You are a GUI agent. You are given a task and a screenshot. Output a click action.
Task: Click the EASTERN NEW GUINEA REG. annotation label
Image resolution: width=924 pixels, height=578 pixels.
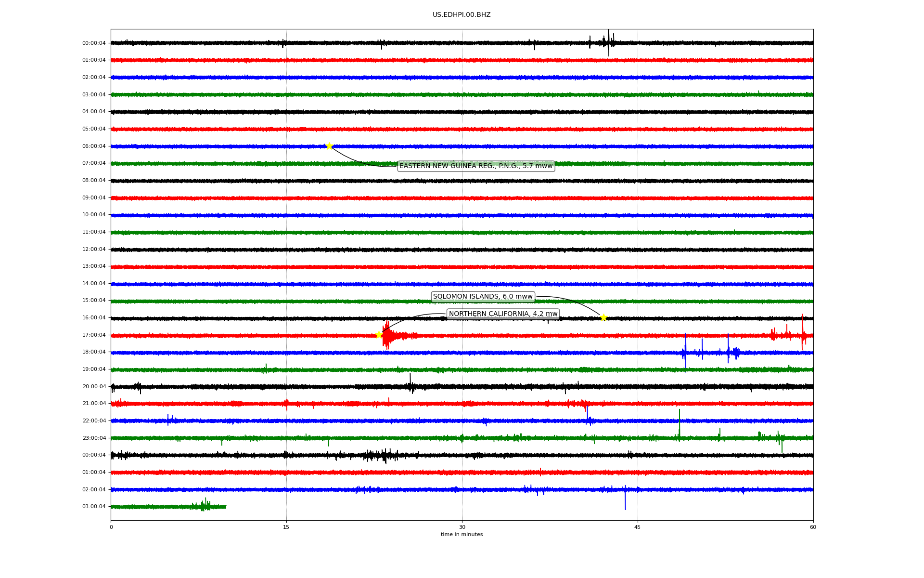click(x=476, y=166)
